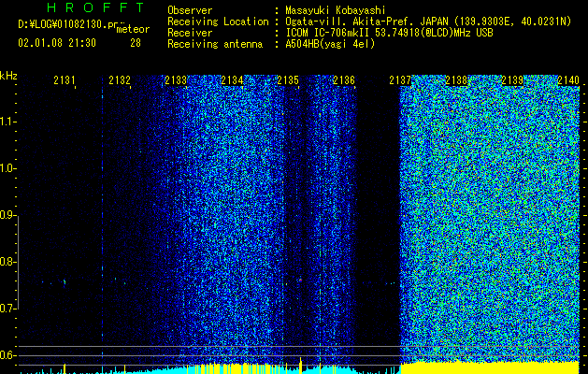Click the 1.0 kHz axis label

[7, 168]
